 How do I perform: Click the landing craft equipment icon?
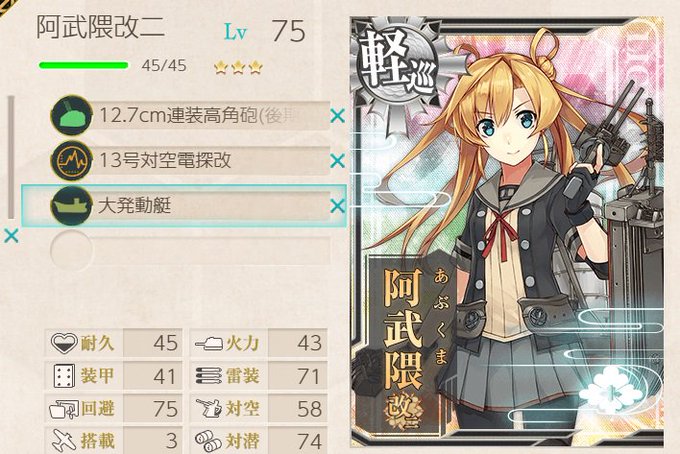[x=72, y=206]
